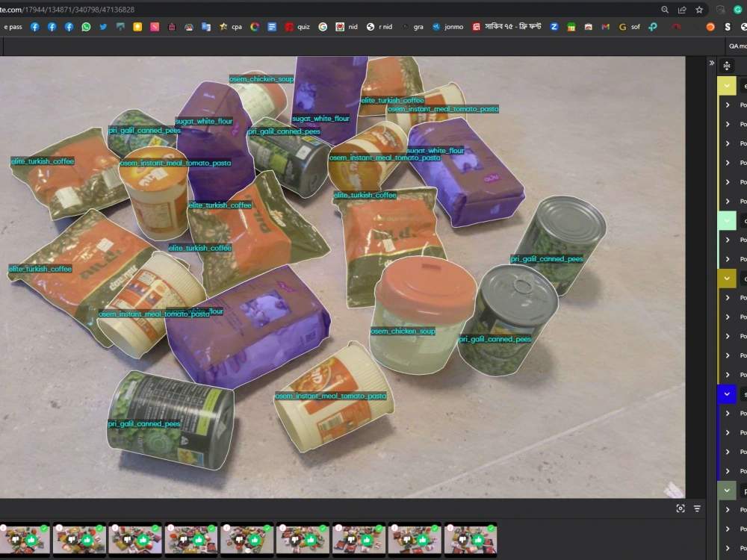
Task: Open the QA mode tab at top right
Action: [737, 46]
